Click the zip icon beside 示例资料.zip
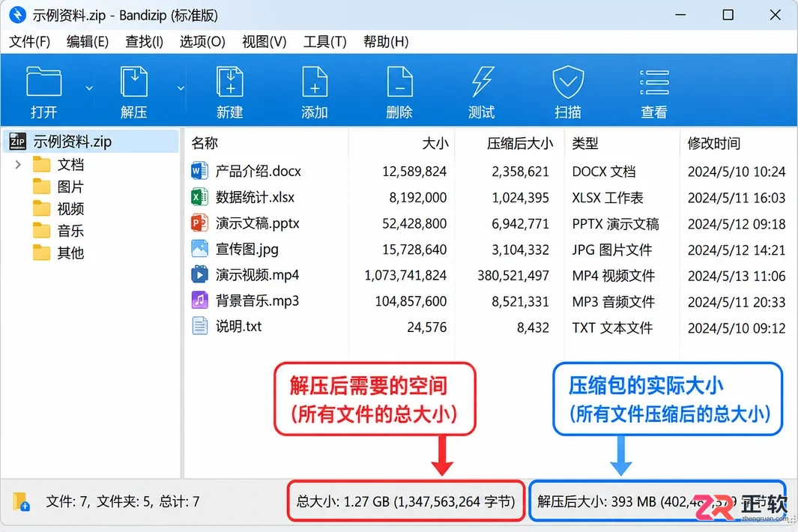The width and height of the screenshot is (798, 532). click(x=18, y=141)
